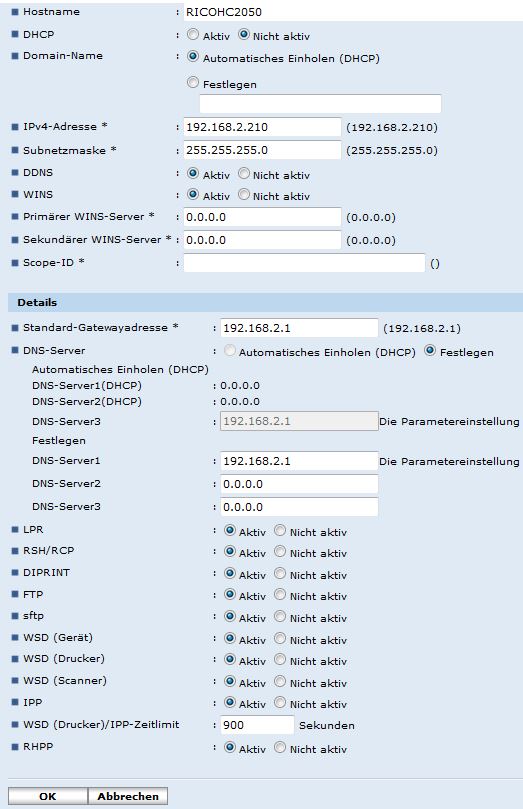Click the Sekunden label beside the time limit
Screen dimensions: 523x809
point(327,725)
